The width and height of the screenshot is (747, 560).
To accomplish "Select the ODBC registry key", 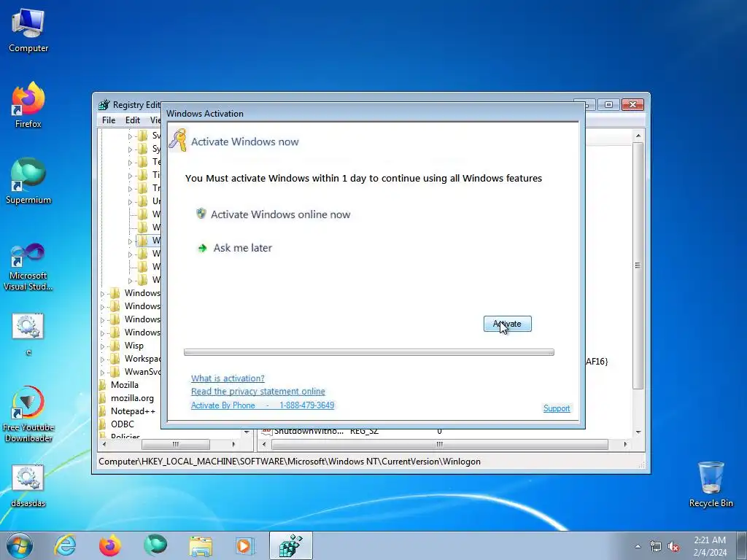I will (123, 424).
